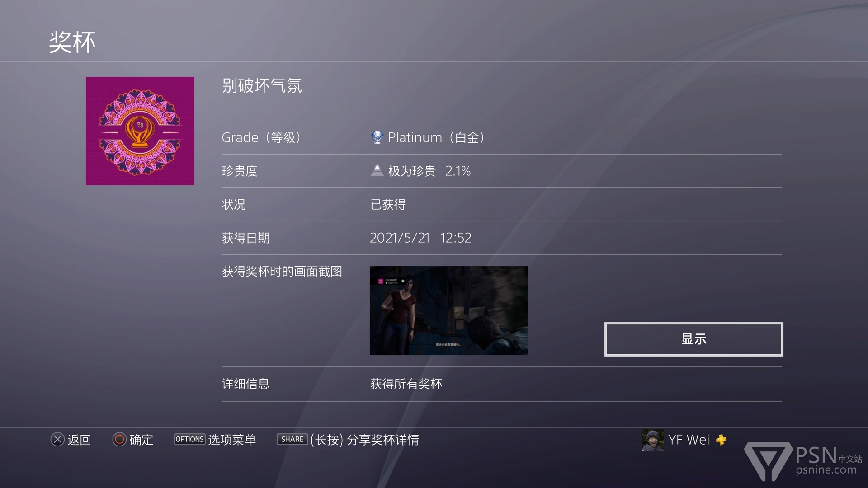Click the 显示 button
The height and width of the screenshot is (488, 868).
click(693, 339)
